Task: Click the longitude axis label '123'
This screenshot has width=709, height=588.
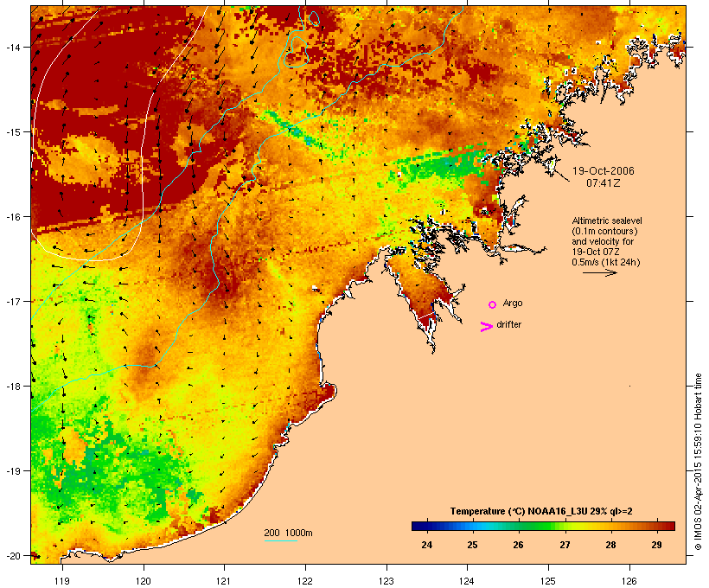Action: click(x=386, y=581)
